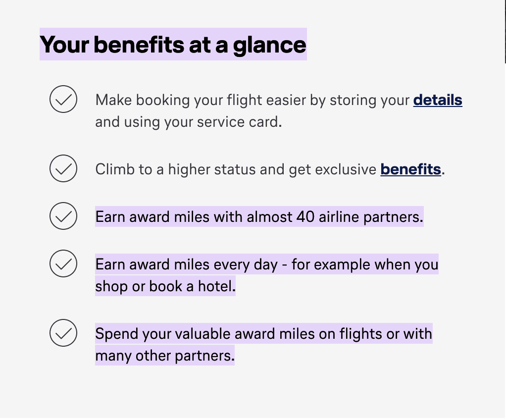
Task: Click the page scrollbar at right edge
Action: coord(505,32)
